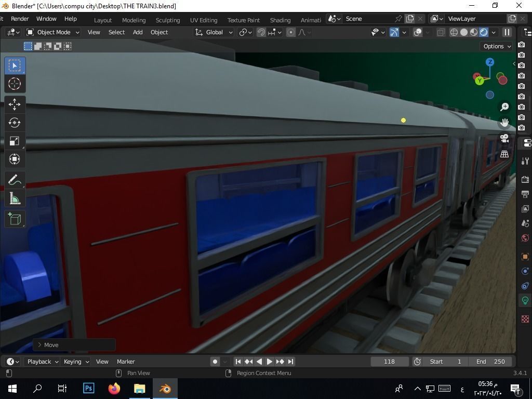Open snapping options dropdown
This screenshot has width=532, height=399.
pos(275,32)
